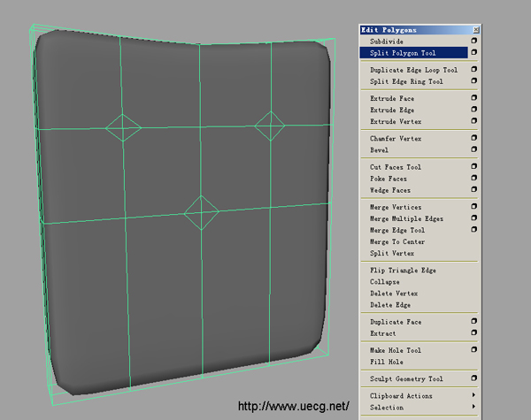
Task: Open the uecg.net watermark link
Action: [294, 406]
